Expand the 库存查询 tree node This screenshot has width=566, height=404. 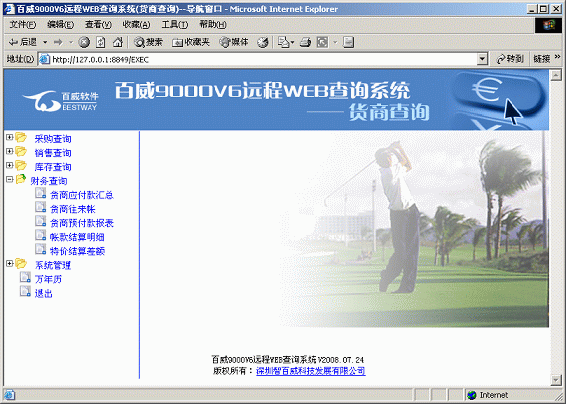10,166
